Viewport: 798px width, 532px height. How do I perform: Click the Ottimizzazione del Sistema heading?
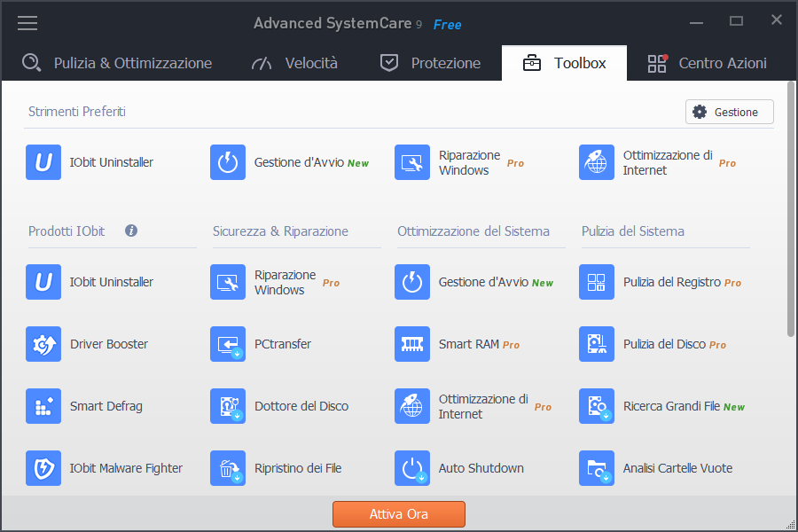pyautogui.click(x=473, y=231)
